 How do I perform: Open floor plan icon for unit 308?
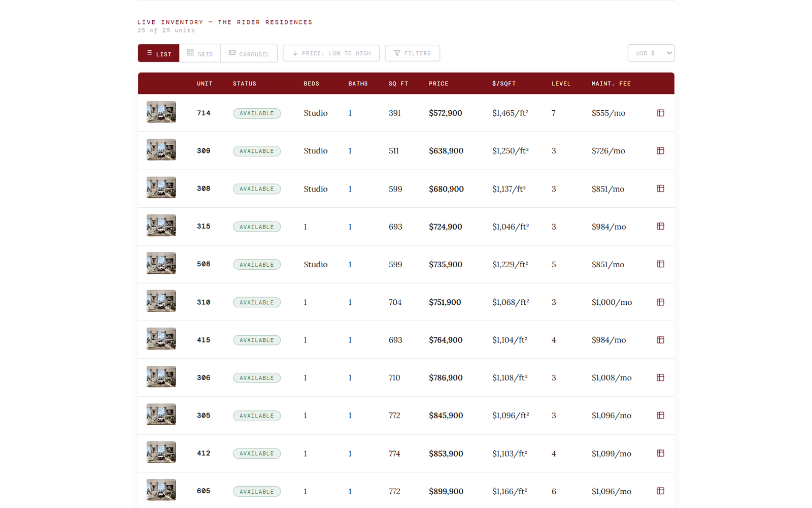coord(660,188)
